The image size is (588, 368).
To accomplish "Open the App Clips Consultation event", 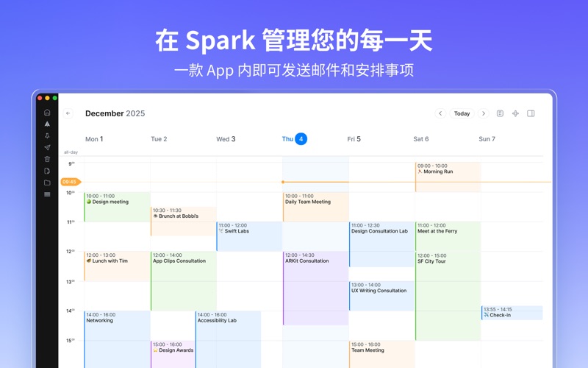I will coord(183,281).
